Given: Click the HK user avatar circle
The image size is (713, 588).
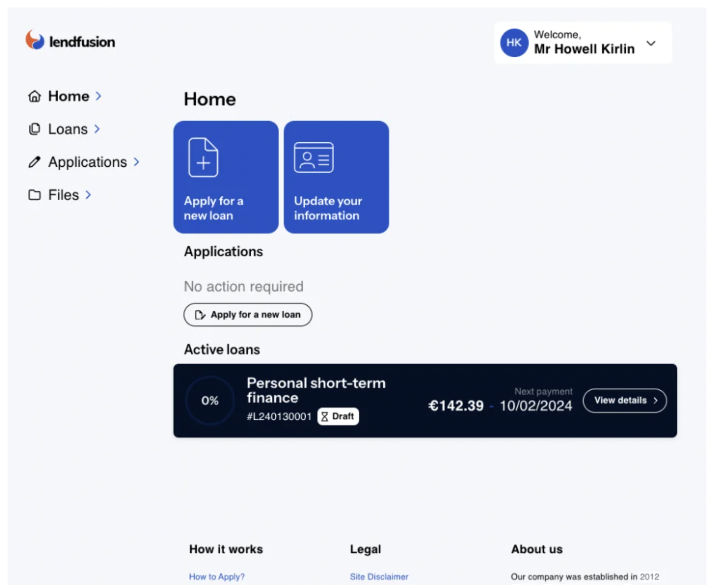Looking at the screenshot, I should coord(514,43).
